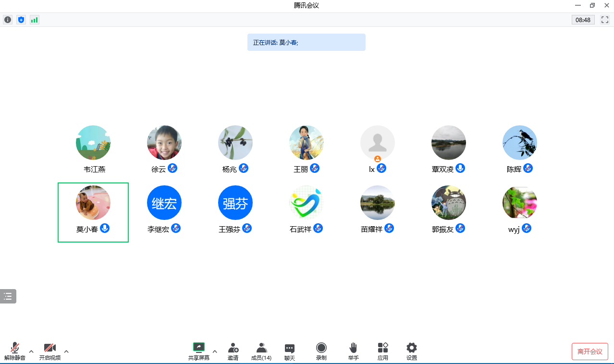Click the name label 石武祥
The image size is (614, 364).
pyautogui.click(x=301, y=229)
